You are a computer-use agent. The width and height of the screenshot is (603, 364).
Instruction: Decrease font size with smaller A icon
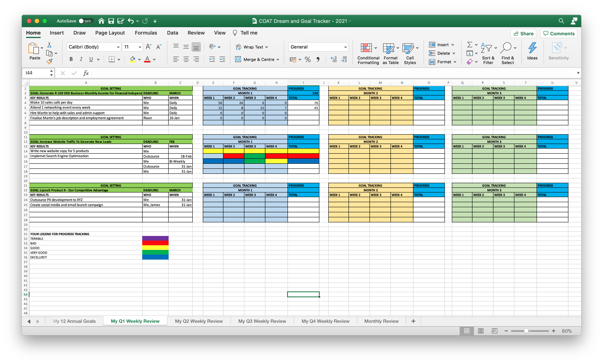pos(159,47)
